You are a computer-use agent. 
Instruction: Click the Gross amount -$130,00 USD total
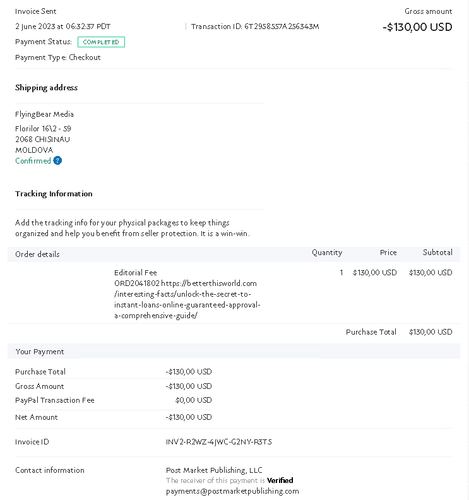[417, 27]
